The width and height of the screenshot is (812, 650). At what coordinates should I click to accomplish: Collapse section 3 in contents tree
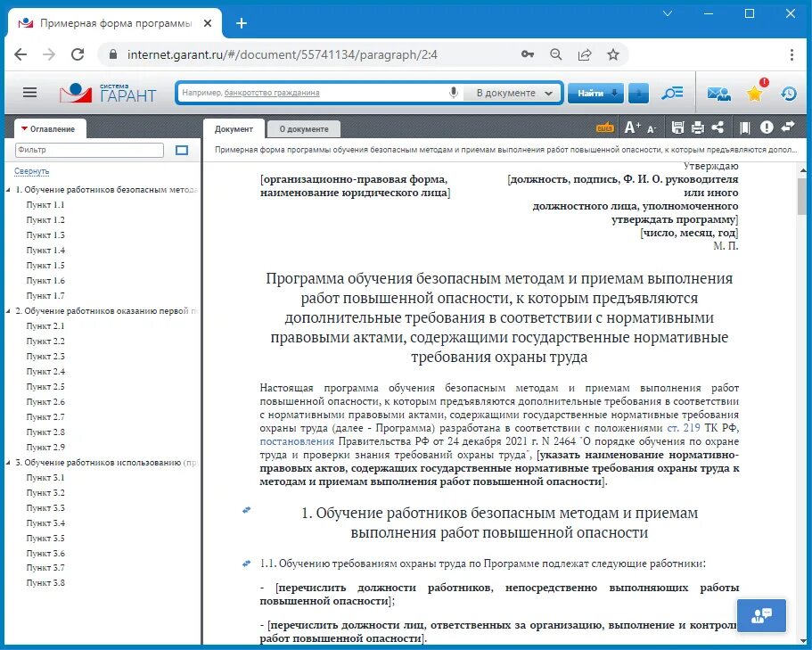click(x=8, y=463)
